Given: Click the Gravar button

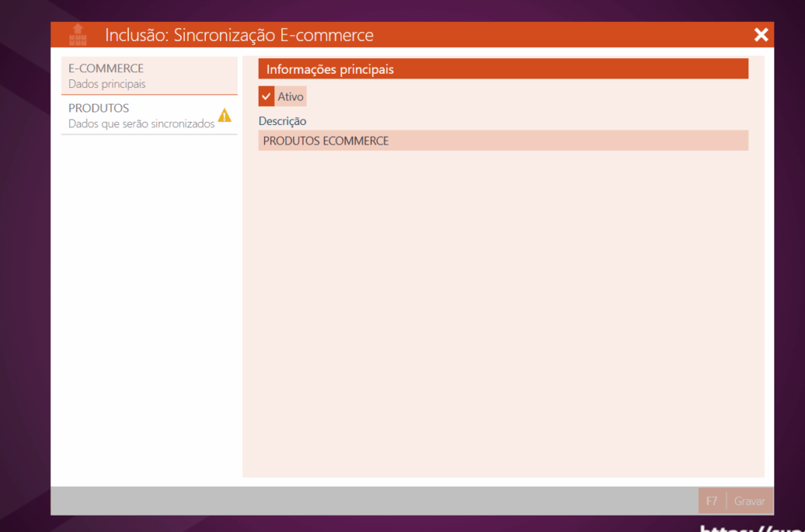Looking at the screenshot, I should (749, 501).
